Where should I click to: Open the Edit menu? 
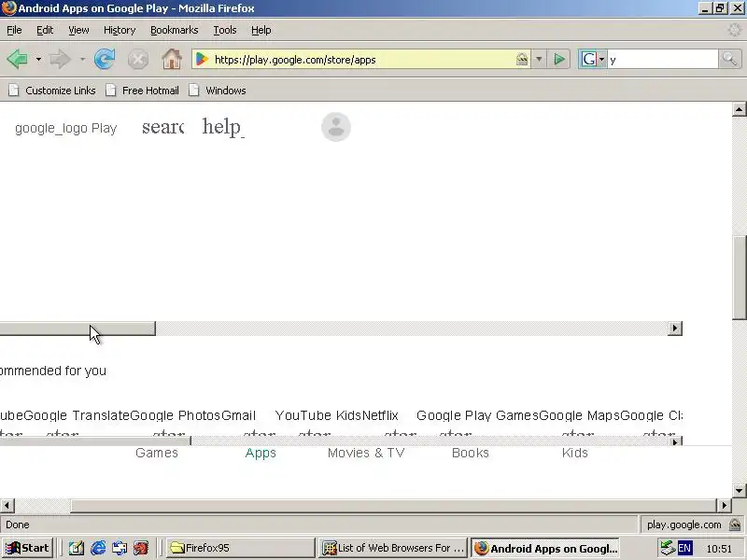point(45,30)
